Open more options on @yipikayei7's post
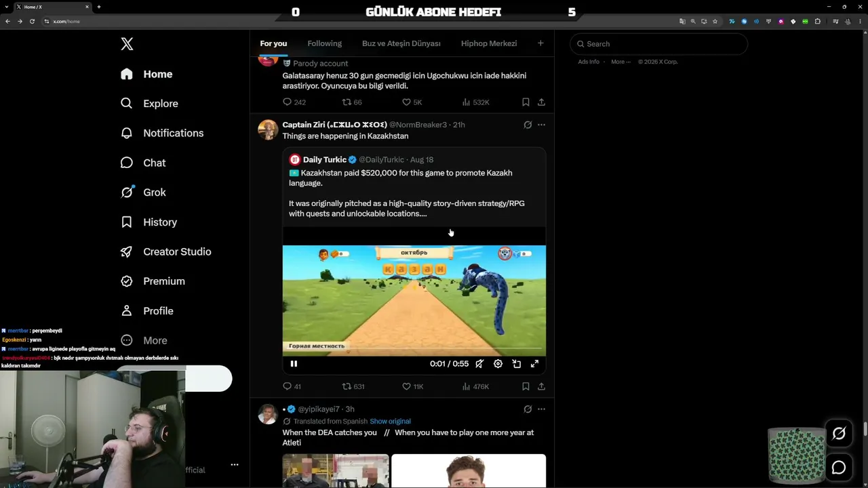 click(x=541, y=409)
